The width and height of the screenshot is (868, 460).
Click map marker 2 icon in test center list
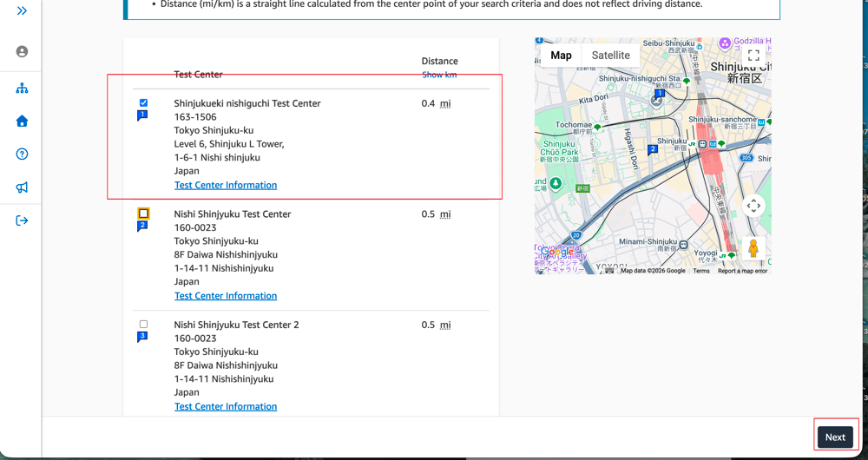(142, 226)
